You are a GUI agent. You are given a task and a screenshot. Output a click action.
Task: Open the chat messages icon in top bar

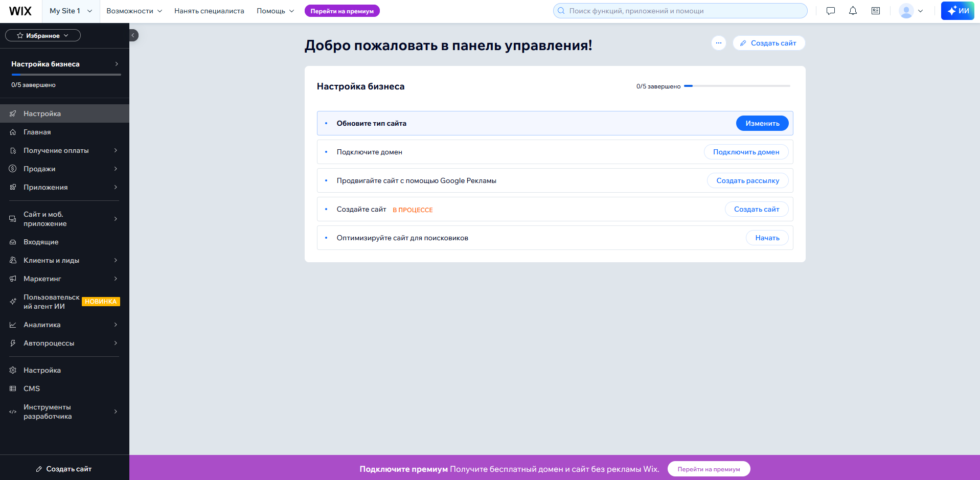pyautogui.click(x=830, y=10)
